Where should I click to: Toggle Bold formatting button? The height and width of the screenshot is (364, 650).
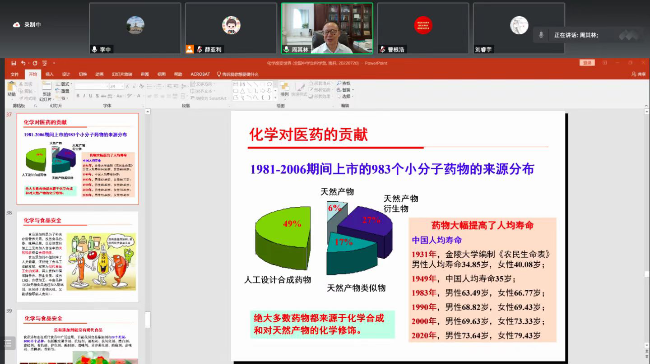(78, 96)
